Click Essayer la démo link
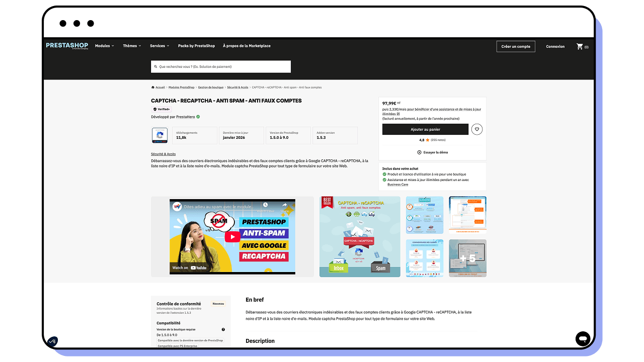The image size is (644, 362). coord(433,152)
